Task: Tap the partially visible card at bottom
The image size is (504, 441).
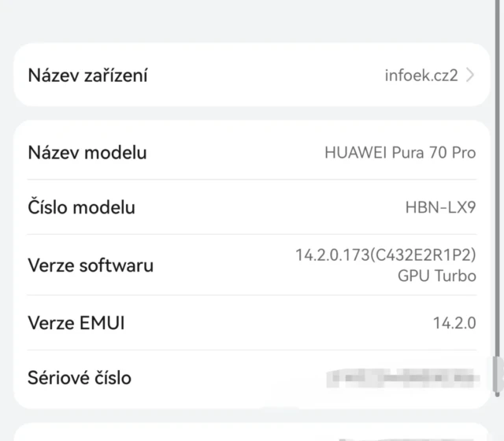Action: point(252,433)
